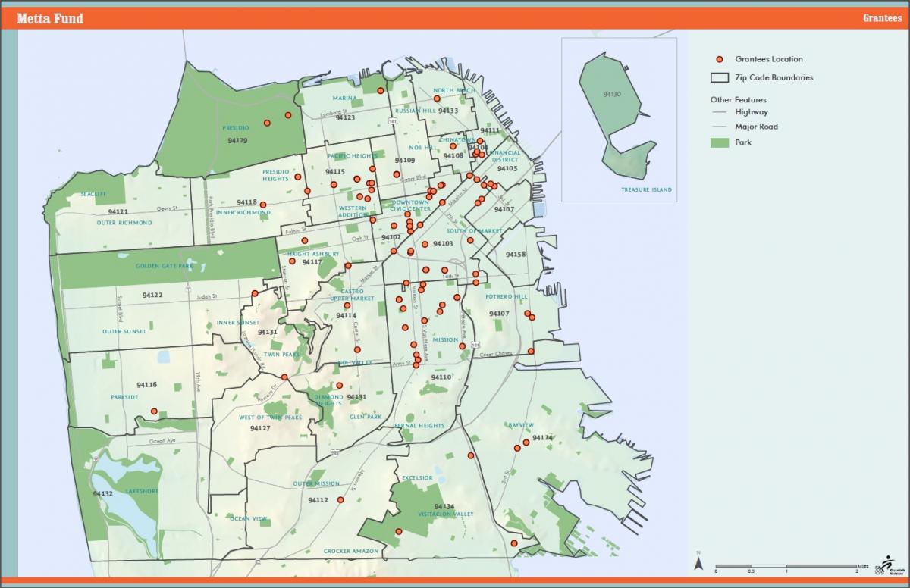
Task: Click the "West of Twin Peaks" label
Action: coord(271,418)
